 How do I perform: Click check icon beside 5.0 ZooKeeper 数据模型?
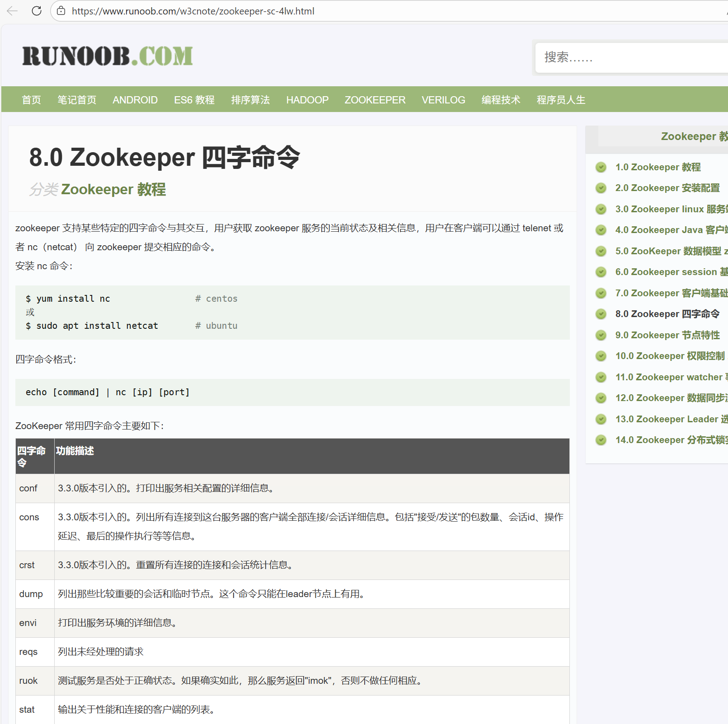pos(601,251)
